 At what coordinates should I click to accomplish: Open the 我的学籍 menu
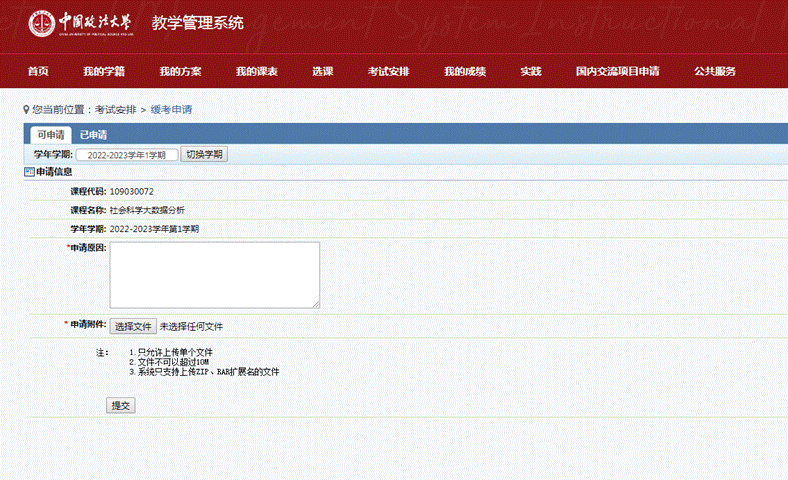pos(104,71)
